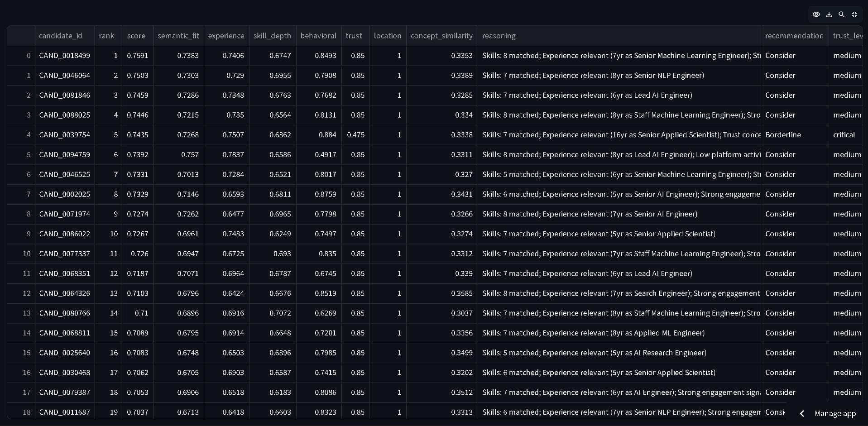Click semantic_fit value 0.7383

178,56
